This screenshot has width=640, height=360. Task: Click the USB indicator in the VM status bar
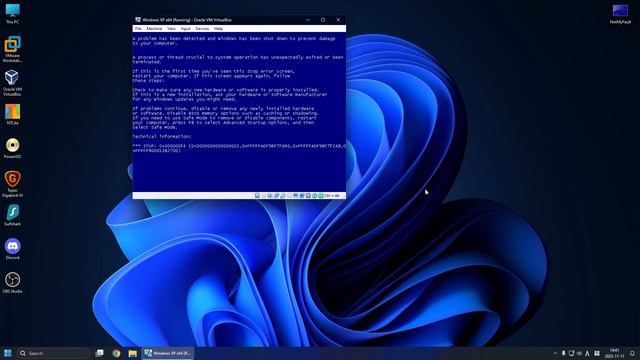283,196
